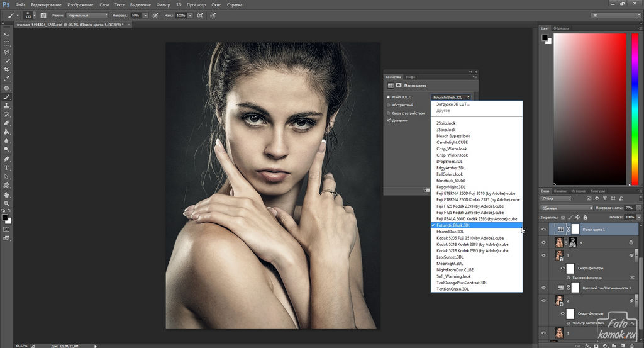Image resolution: width=644 pixels, height=348 pixels.
Task: Hide the 'Поиск цвета 1' layer
Action: click(544, 229)
